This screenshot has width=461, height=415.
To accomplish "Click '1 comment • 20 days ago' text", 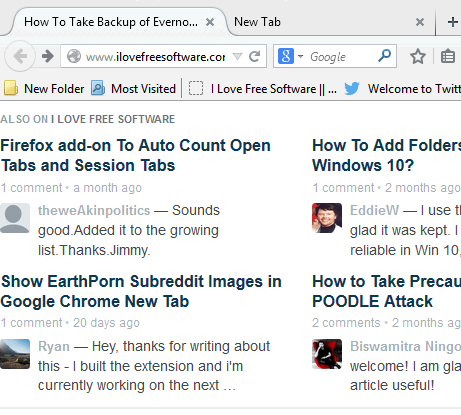I will pos(70,323).
